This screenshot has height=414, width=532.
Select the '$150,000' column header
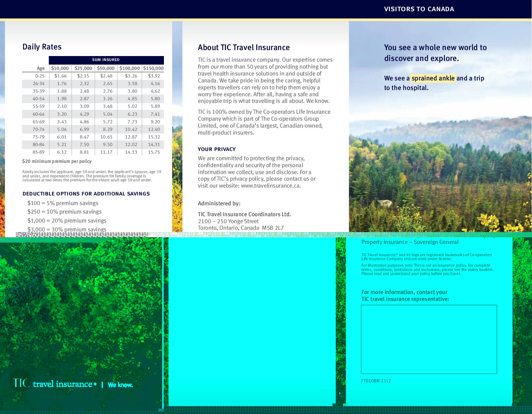tap(153, 68)
